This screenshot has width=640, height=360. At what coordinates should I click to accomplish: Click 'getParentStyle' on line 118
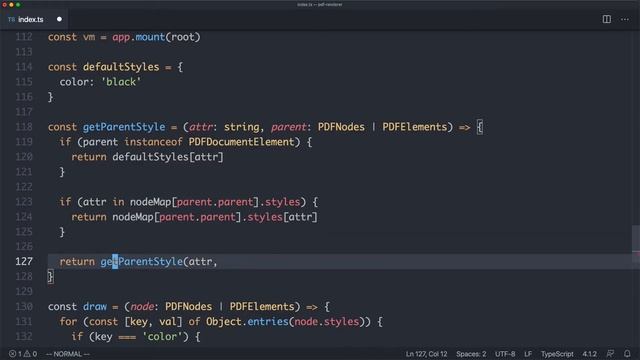(124, 127)
